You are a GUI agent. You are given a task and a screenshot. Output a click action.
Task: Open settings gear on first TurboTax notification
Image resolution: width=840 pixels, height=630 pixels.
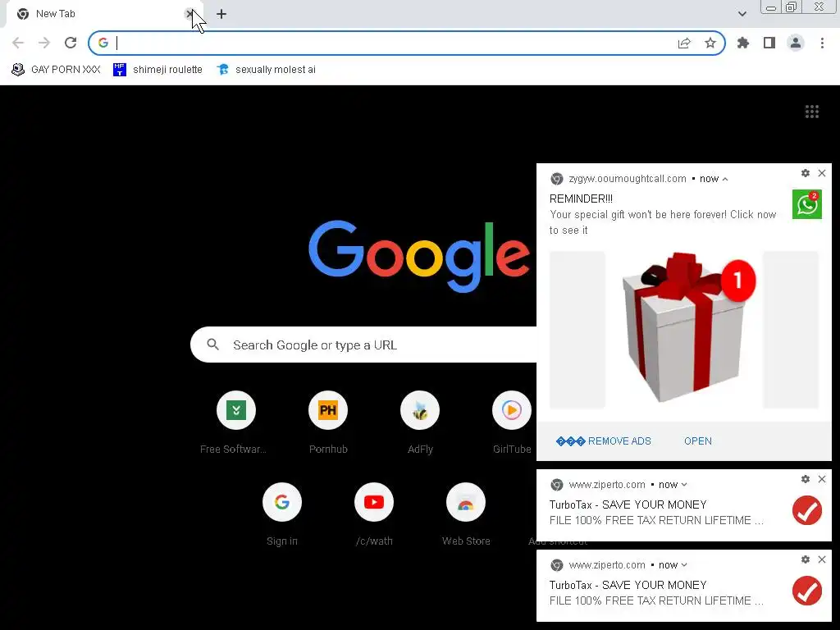[806, 479]
